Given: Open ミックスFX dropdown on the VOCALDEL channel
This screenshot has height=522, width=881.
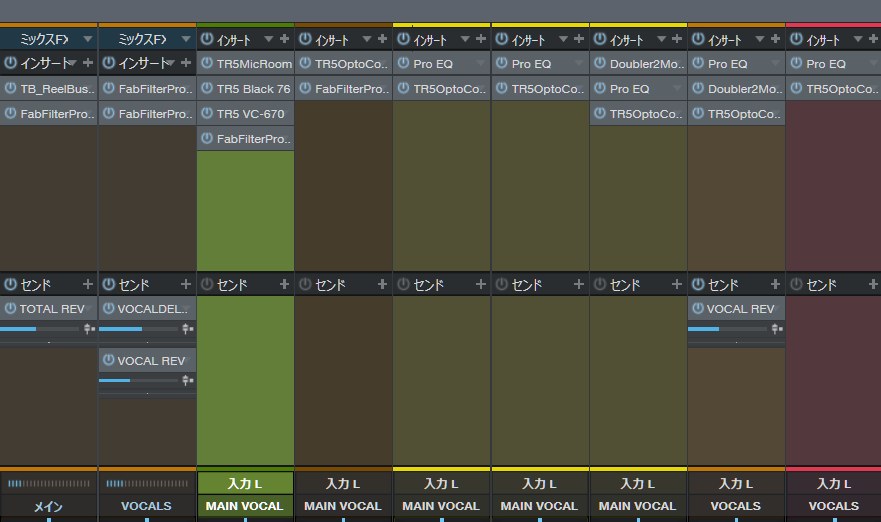Looking at the screenshot, I should click(186, 39).
